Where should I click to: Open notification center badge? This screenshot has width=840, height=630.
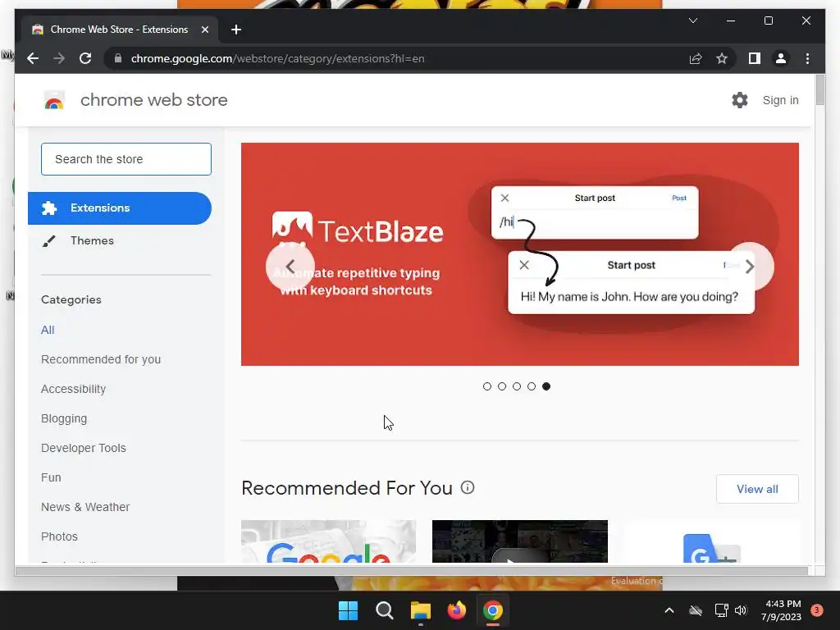816,610
